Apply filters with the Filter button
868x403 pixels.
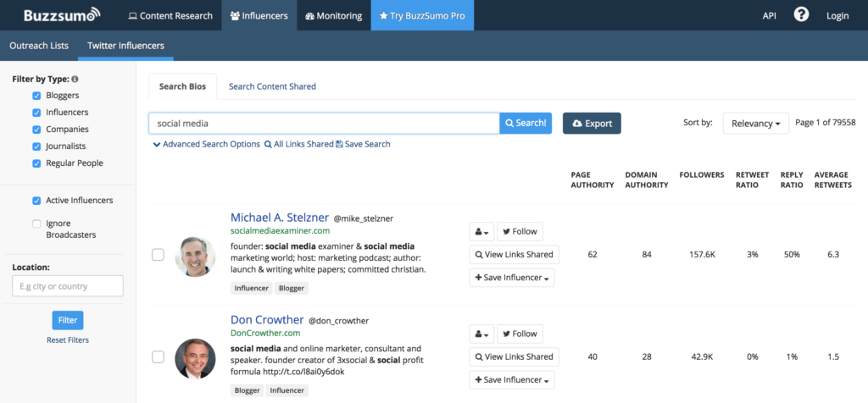[68, 320]
